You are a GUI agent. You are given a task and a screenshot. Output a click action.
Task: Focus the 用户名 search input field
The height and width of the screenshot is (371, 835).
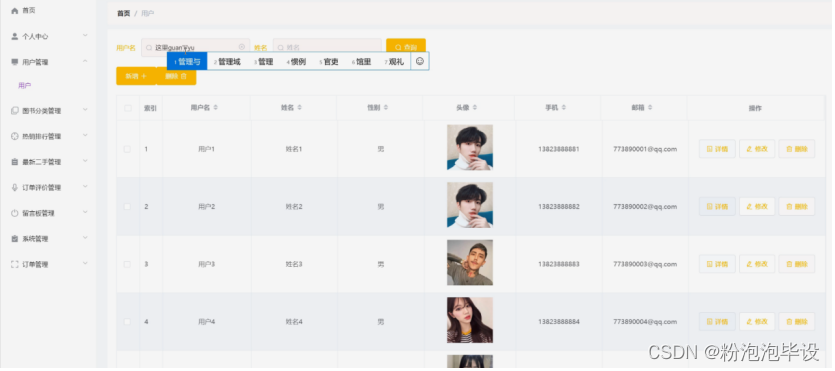coord(195,47)
